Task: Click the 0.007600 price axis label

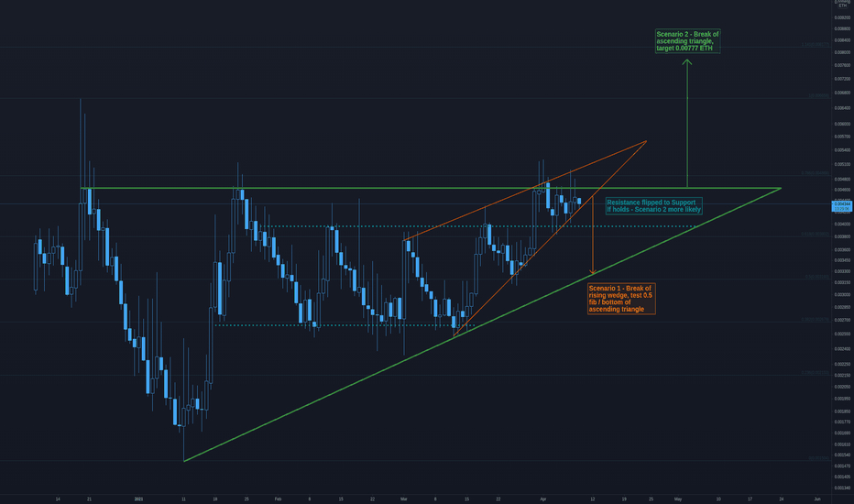Action: [842, 65]
